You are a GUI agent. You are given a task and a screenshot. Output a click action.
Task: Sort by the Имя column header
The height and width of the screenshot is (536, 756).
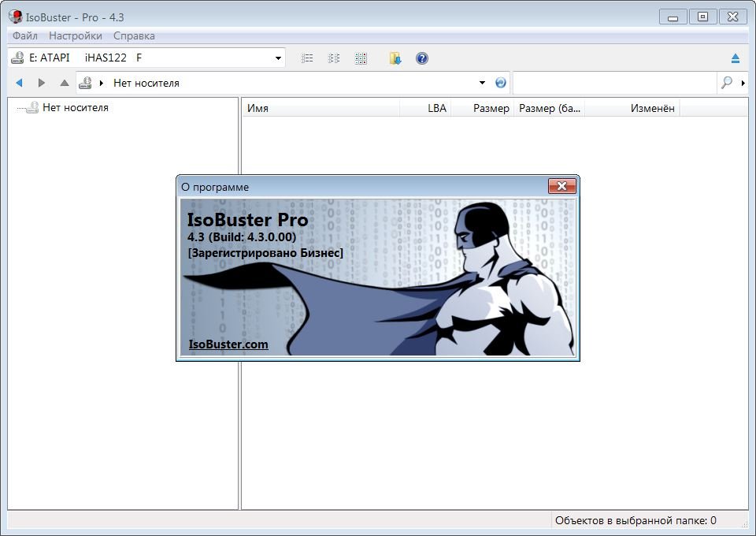coord(321,108)
